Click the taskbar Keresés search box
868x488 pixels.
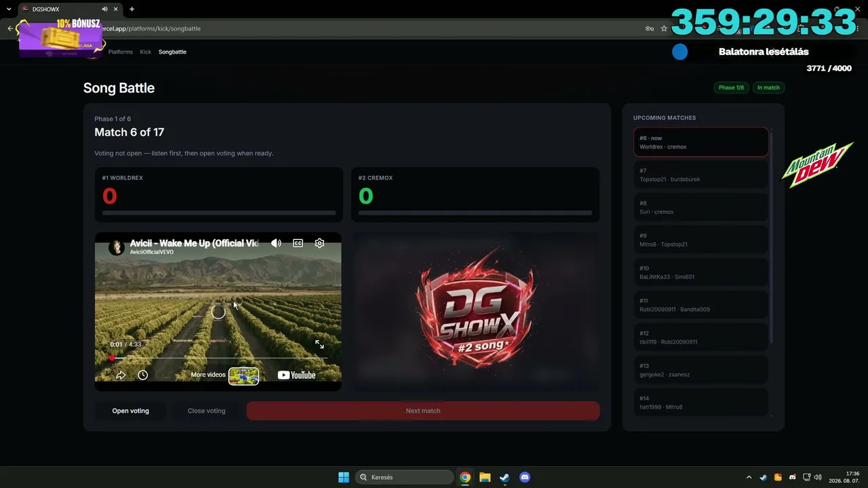point(405,477)
